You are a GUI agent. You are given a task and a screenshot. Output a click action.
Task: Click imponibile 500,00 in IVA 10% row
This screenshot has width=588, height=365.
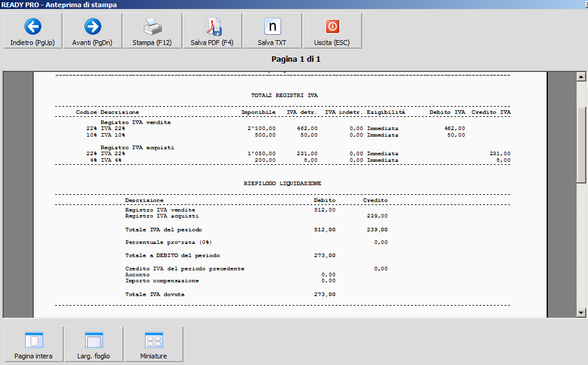point(265,135)
